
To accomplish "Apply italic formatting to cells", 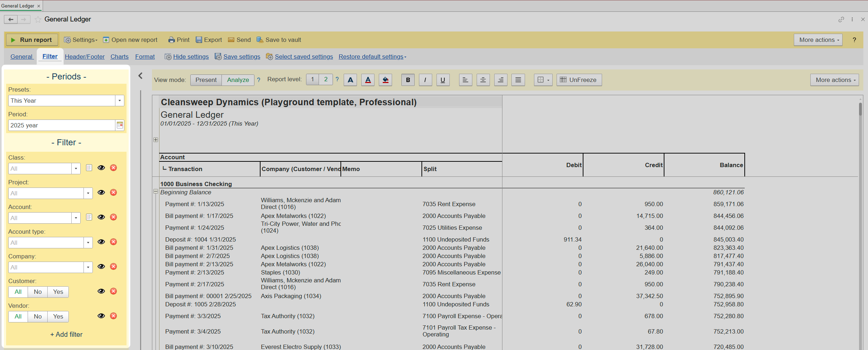I will coord(425,80).
